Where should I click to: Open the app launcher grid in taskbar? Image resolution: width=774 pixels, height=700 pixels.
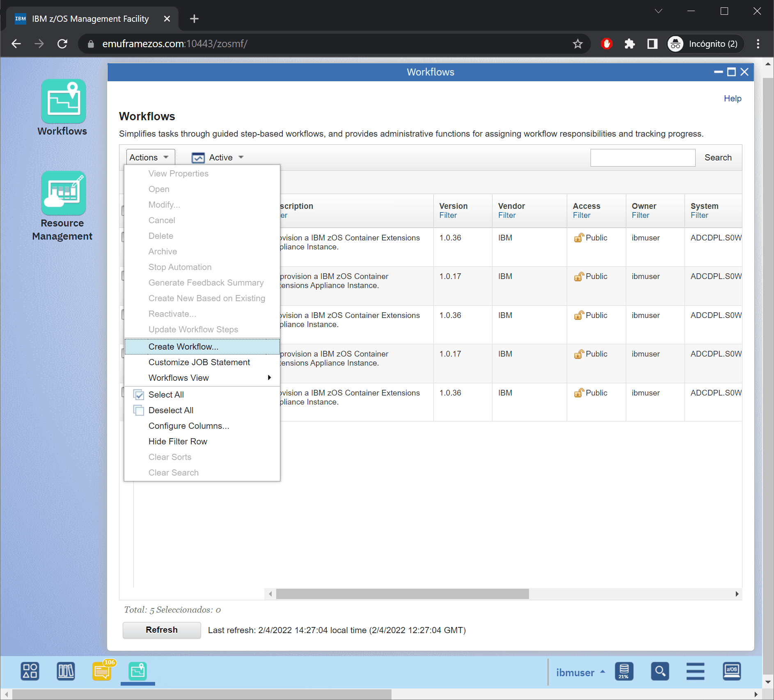coord(30,672)
